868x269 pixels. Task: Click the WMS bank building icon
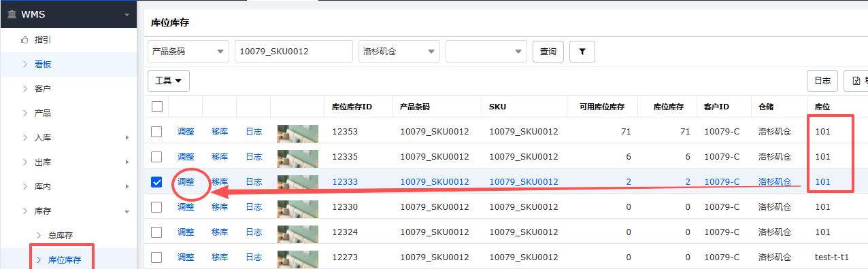[x=12, y=14]
